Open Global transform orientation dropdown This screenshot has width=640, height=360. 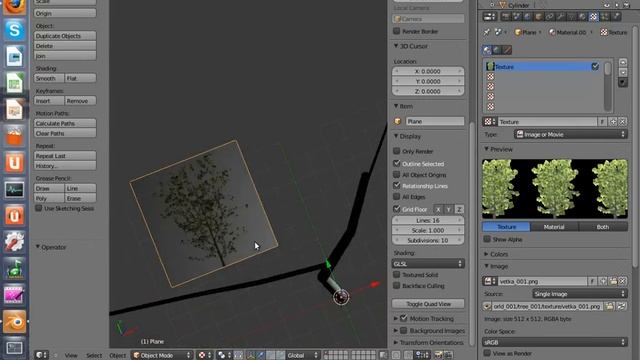302,356
